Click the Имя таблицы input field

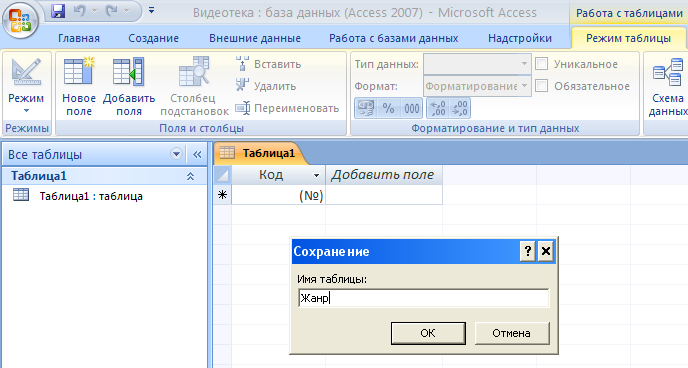tap(423, 298)
